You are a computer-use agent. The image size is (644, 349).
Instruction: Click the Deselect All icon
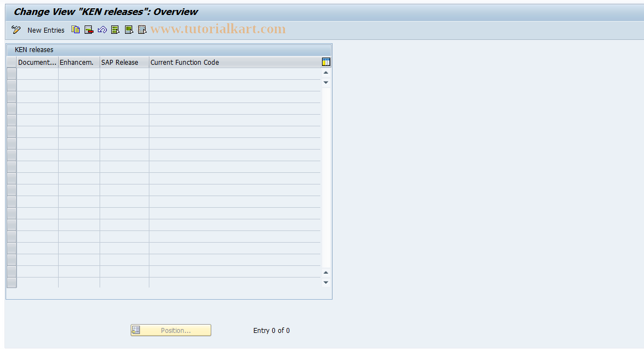pyautogui.click(x=142, y=29)
